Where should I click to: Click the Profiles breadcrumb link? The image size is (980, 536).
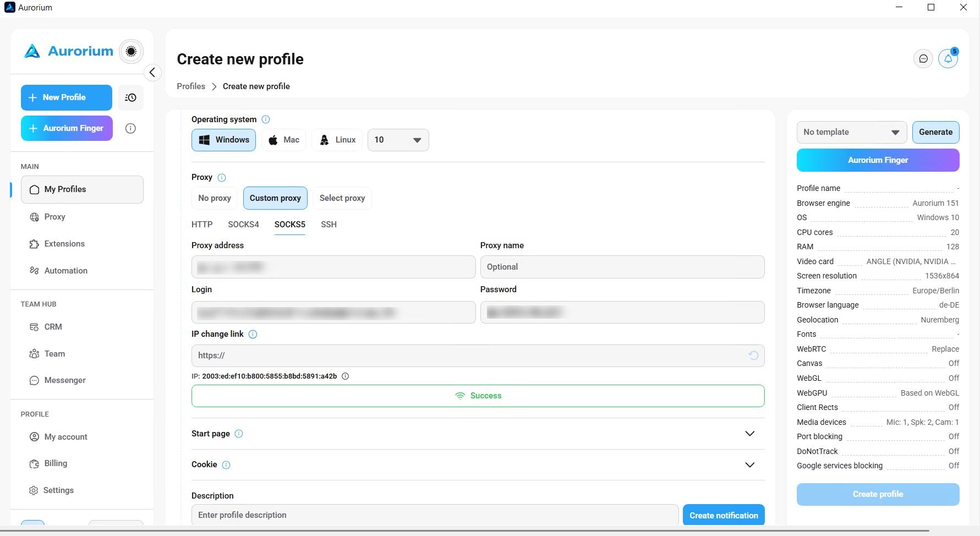coord(191,86)
